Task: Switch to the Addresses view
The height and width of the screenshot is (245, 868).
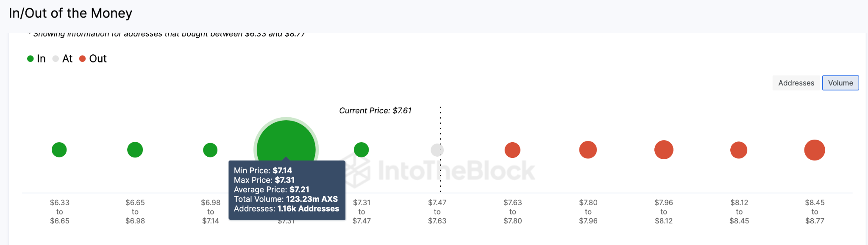Action: (796, 83)
